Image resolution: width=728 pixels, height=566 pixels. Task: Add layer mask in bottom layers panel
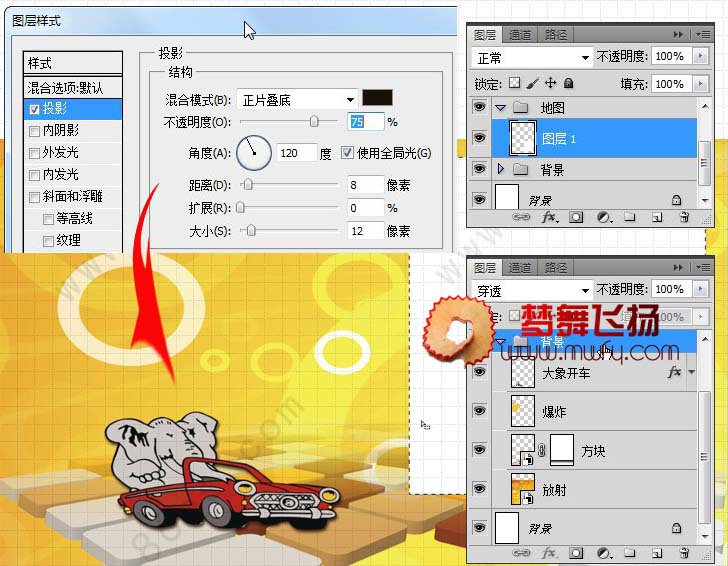coord(576,553)
